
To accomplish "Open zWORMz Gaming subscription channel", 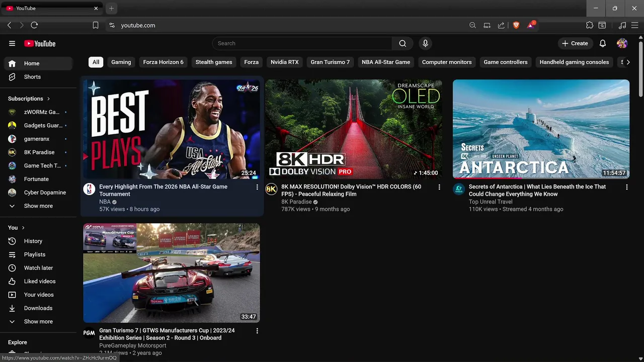I will pos(38,112).
